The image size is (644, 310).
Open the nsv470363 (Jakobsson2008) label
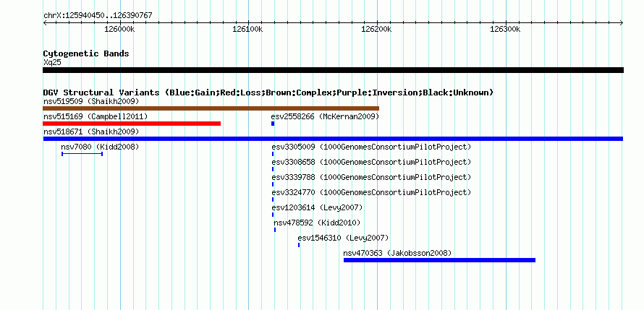tap(397, 253)
